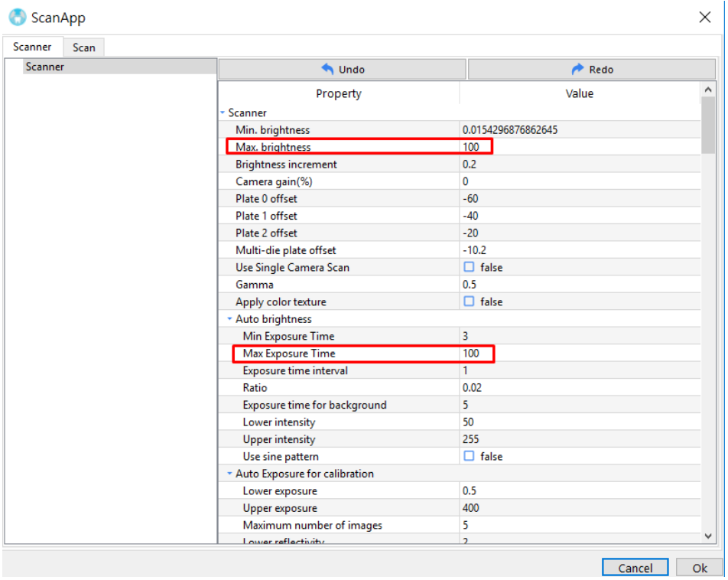728x580 pixels.
Task: Click the ScanApp title bar icon
Action: (x=17, y=17)
